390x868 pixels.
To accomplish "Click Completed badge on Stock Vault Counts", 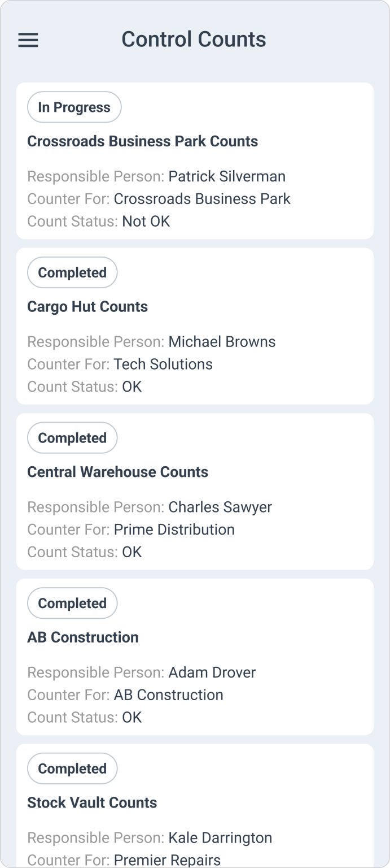I will [x=72, y=769].
